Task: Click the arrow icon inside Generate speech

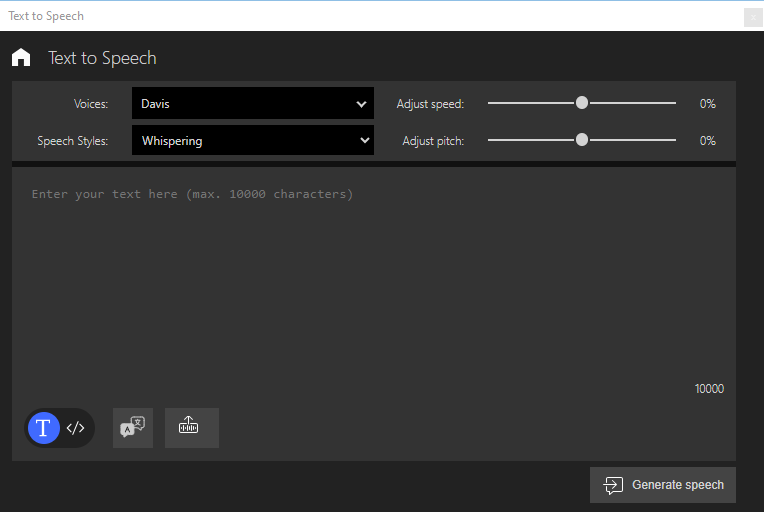Action: pos(613,485)
